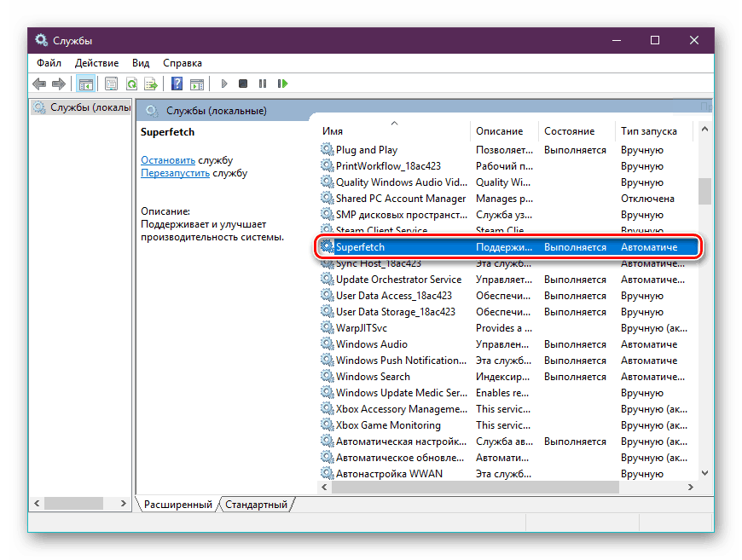This screenshot has height=560, width=742.
Task: Click the stop service icon
Action: click(242, 84)
